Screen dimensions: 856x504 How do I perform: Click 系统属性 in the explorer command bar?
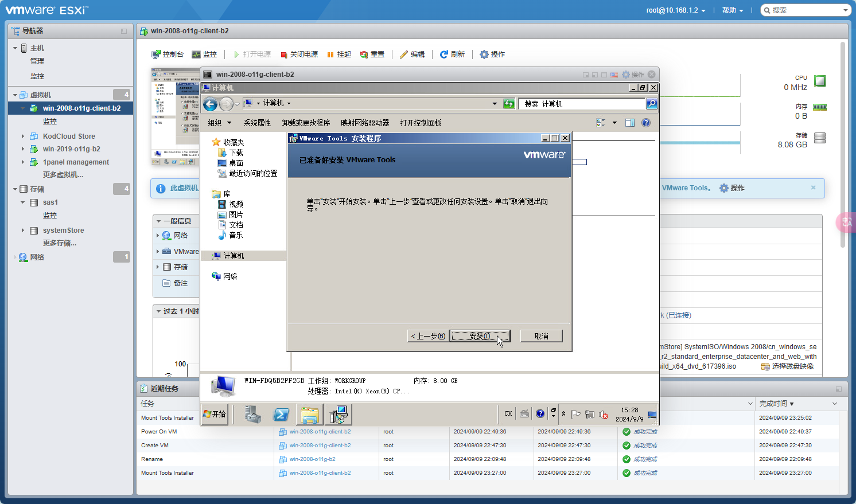coord(257,123)
